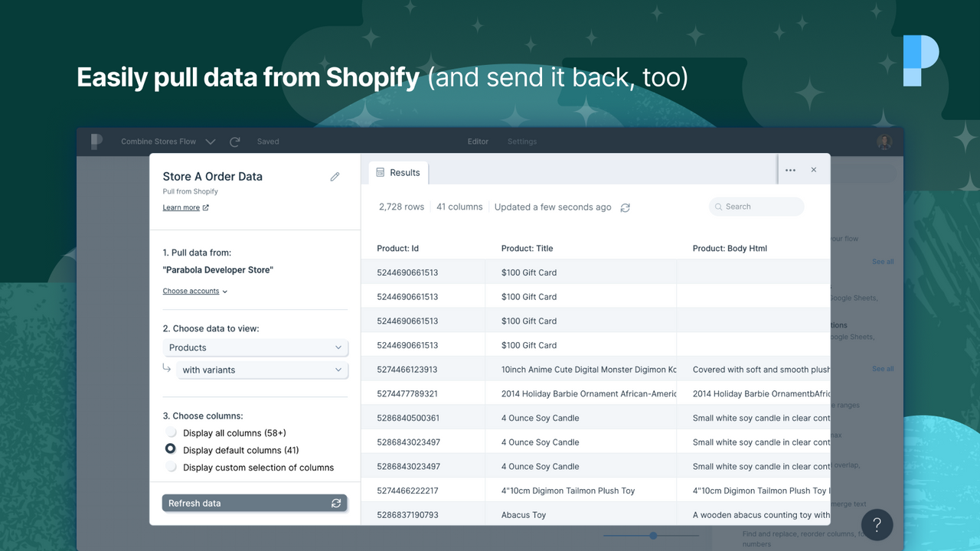Click the Parabola logo in the top bar
The width and height of the screenshot is (980, 551).
96,141
